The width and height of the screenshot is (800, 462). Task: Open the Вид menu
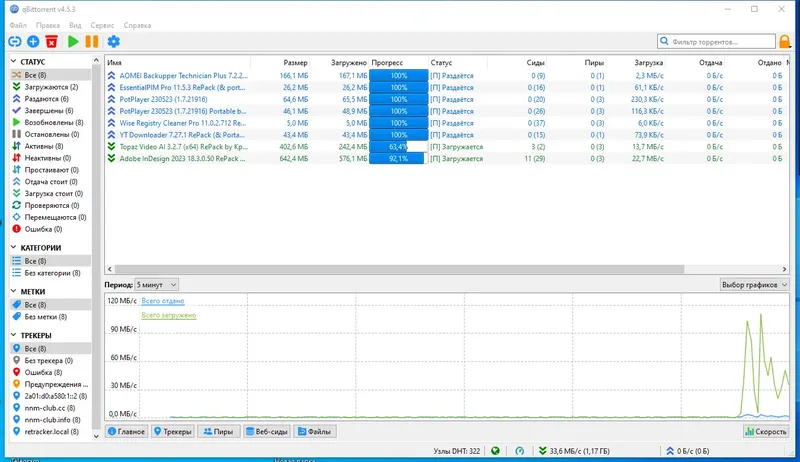[76, 25]
